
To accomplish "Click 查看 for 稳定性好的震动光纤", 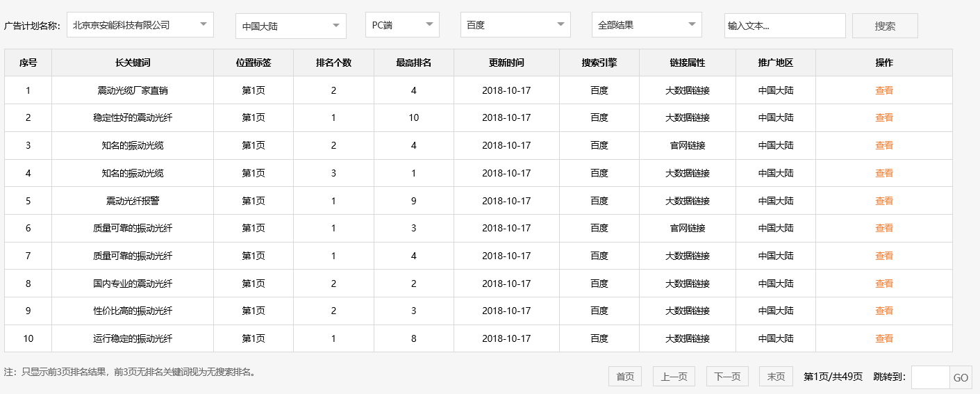I will tap(884, 117).
